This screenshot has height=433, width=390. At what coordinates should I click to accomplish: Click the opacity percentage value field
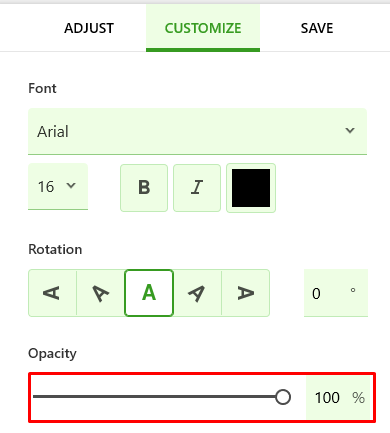point(327,398)
